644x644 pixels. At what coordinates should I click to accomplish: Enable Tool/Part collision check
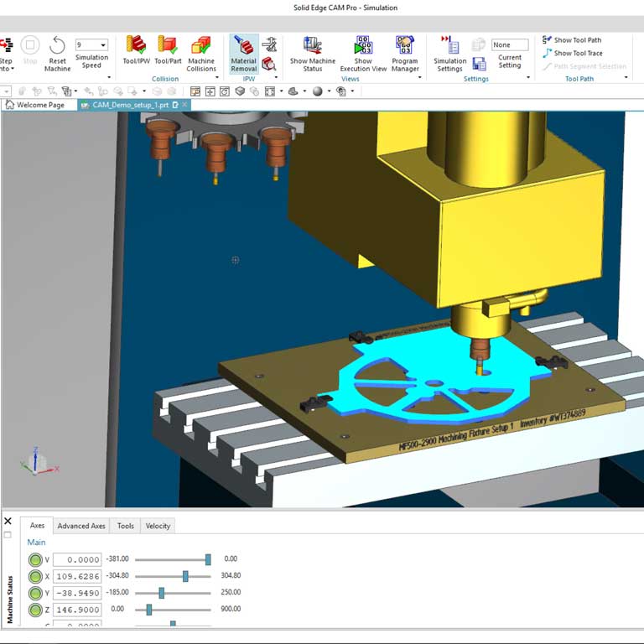coord(168,44)
